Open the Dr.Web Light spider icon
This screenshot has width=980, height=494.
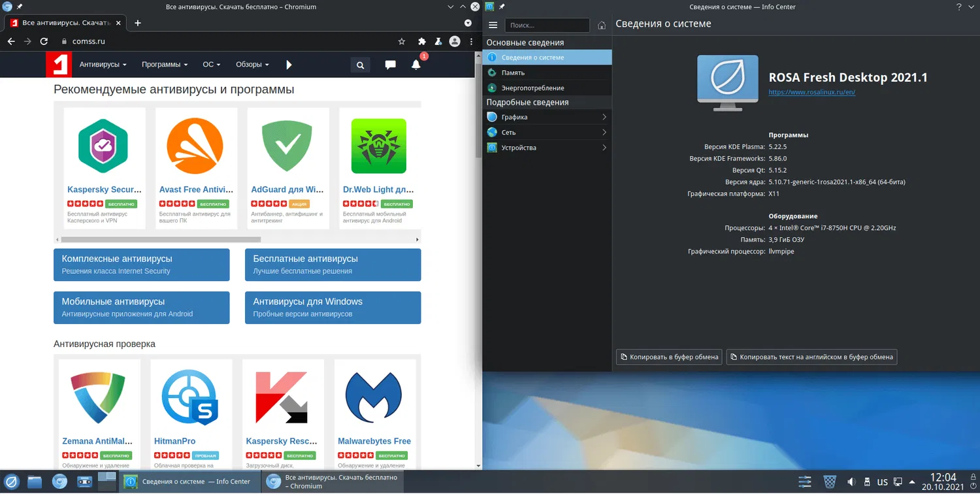tap(378, 146)
